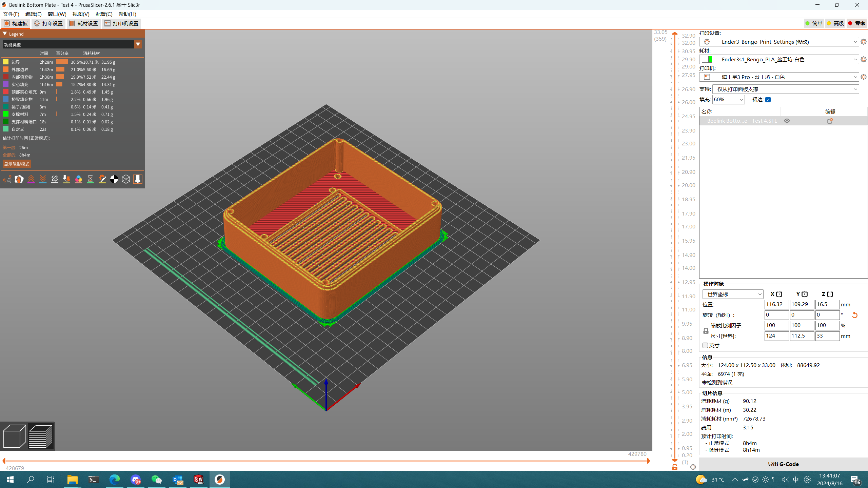Switch to 3D editor cube view

(14, 436)
